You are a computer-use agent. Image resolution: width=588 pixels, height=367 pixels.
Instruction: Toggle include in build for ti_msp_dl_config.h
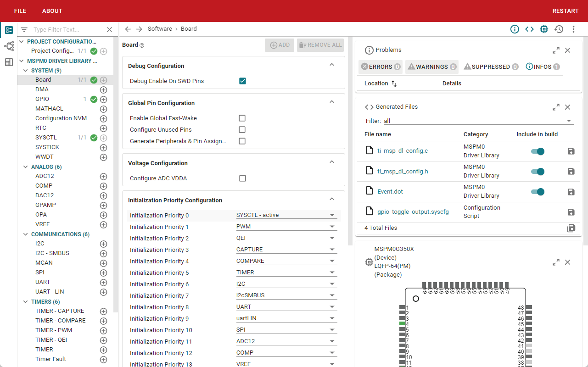(538, 172)
